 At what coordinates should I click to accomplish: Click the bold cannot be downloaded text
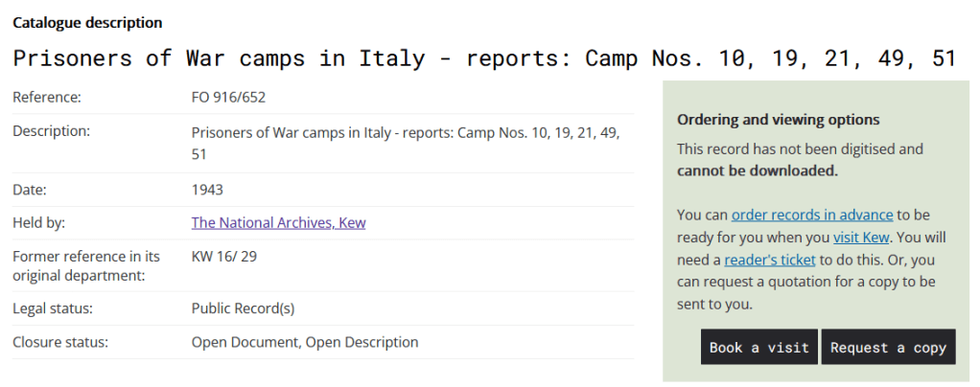(758, 171)
